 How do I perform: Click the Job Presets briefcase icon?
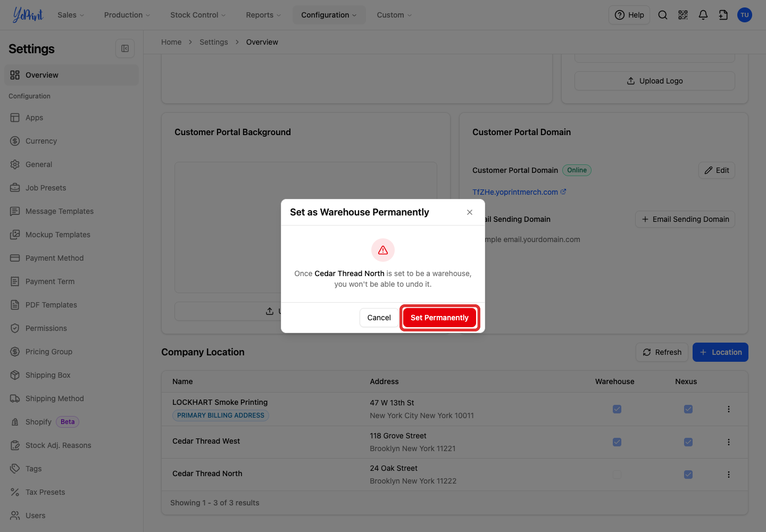15,188
